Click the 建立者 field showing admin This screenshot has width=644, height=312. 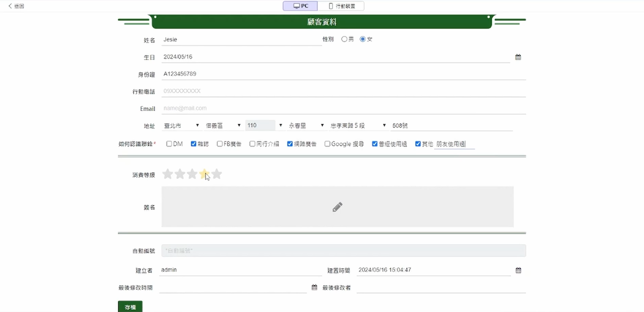tap(240, 270)
